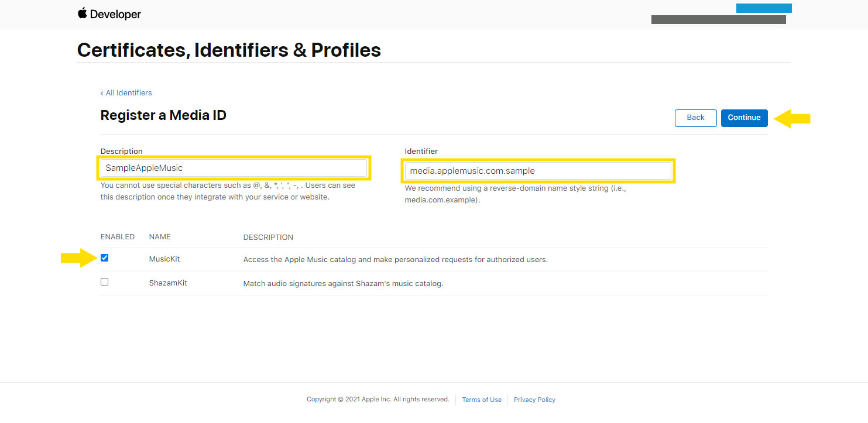
Task: Open the Apple Developer logo link
Action: click(109, 14)
